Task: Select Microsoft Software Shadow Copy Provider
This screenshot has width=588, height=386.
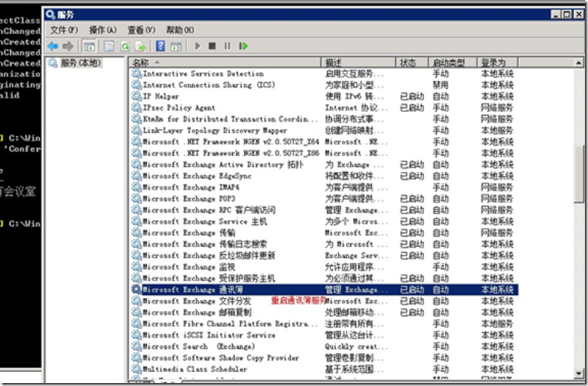Action: point(221,358)
